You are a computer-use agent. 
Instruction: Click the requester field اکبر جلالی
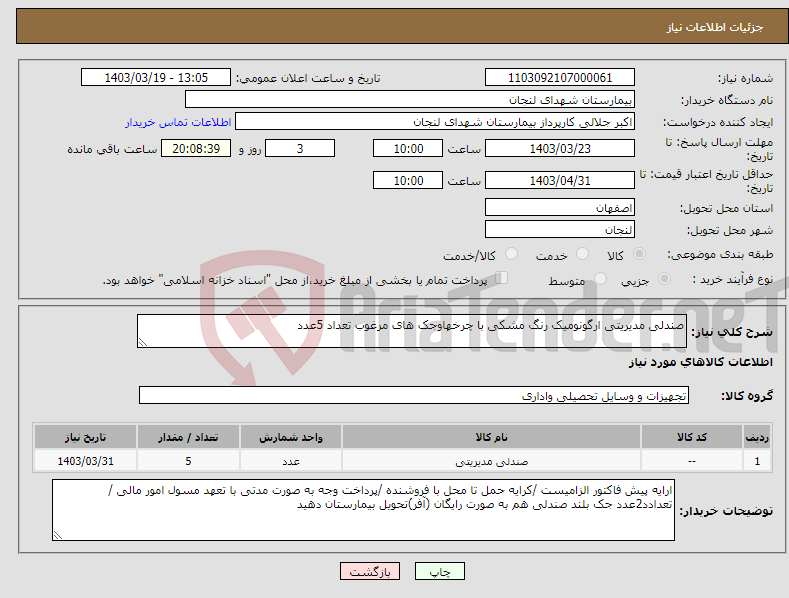click(x=435, y=122)
